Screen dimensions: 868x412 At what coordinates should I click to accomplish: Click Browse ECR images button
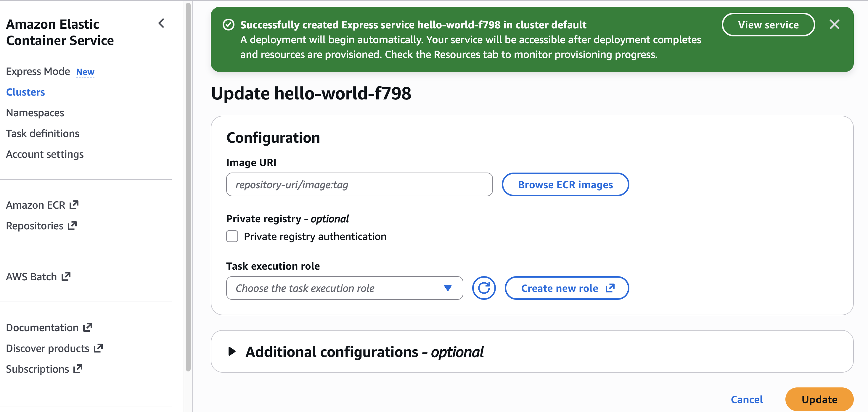point(565,185)
